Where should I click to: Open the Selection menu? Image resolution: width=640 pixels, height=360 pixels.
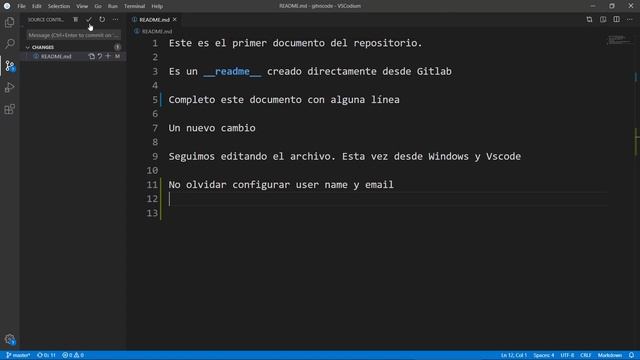click(x=59, y=6)
